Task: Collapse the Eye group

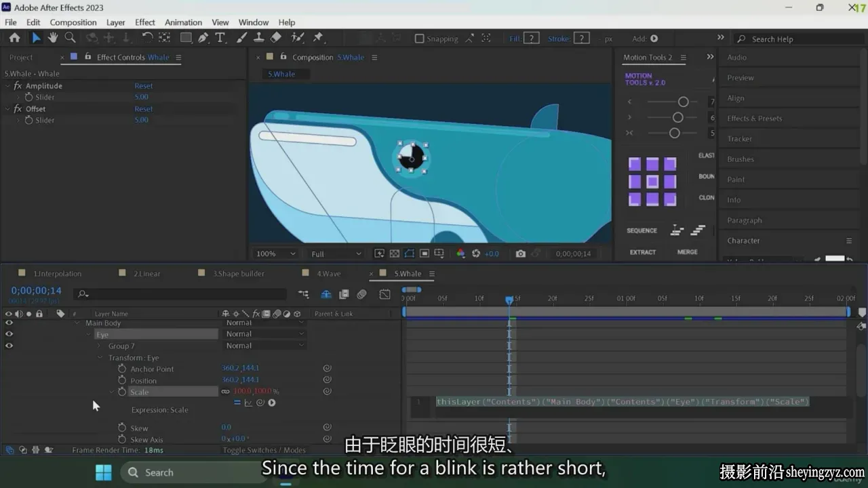Action: (x=89, y=335)
